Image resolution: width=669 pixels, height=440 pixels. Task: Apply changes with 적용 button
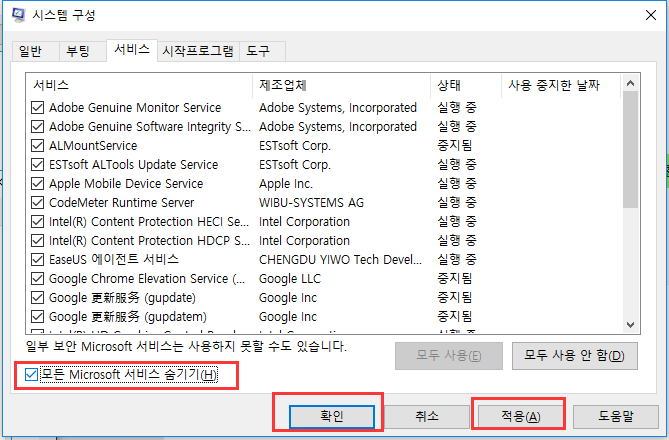coord(521,416)
